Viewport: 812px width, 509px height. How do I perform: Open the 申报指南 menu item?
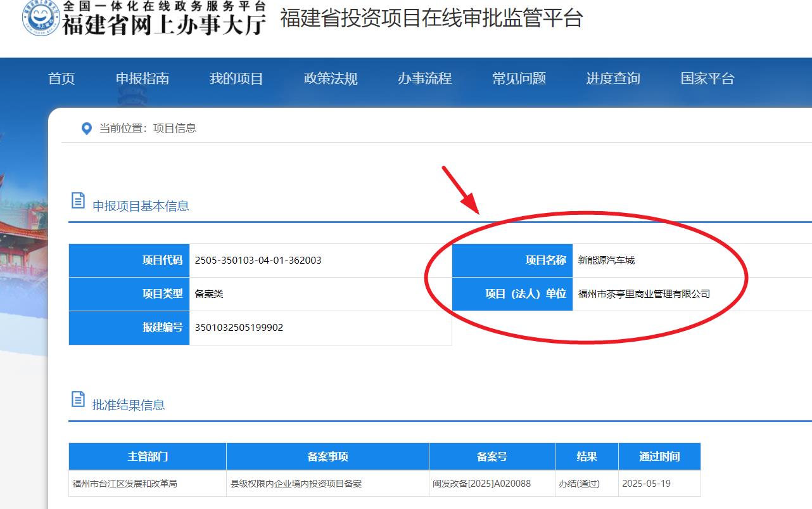pyautogui.click(x=143, y=79)
